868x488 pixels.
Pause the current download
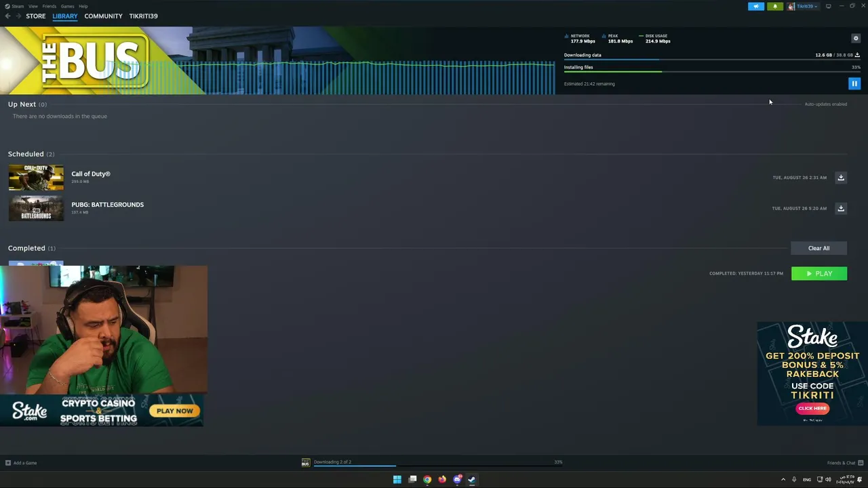[x=854, y=83]
